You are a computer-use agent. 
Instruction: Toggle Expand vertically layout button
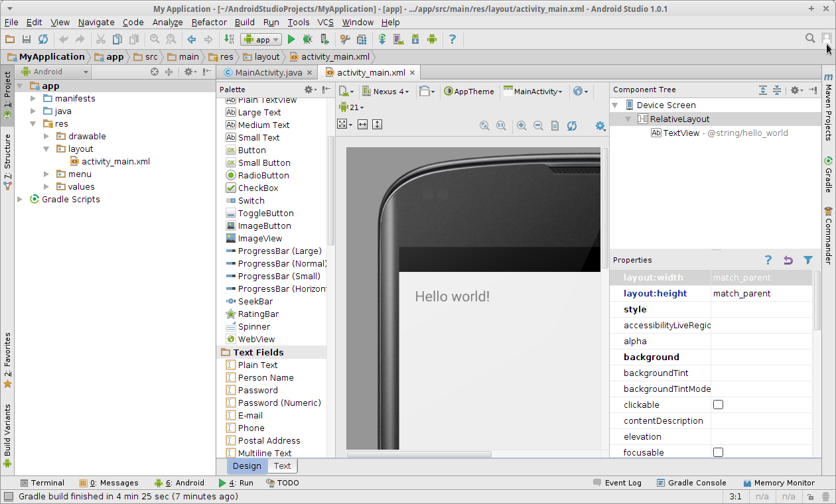point(377,124)
